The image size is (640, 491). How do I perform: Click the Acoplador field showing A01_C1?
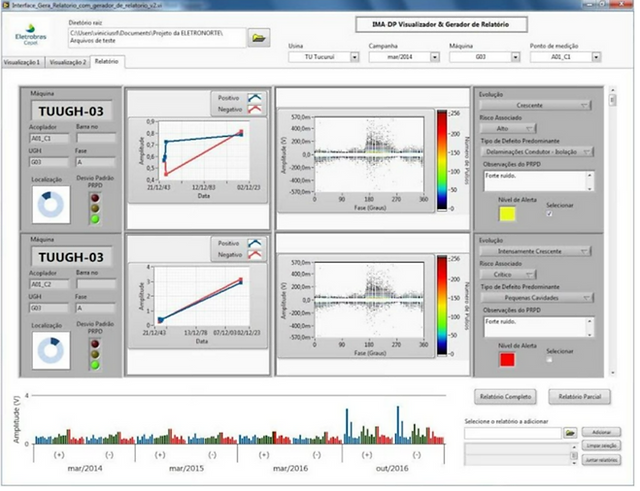point(49,139)
